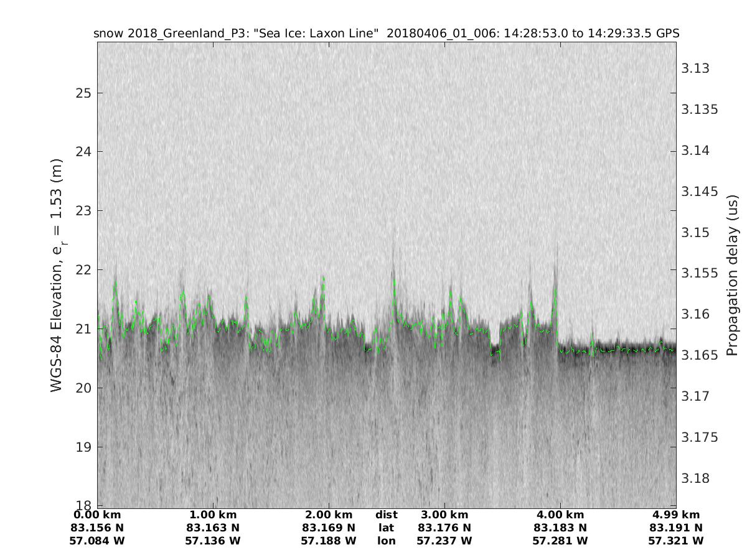Click the 3.18 propagation delay tick label

click(695, 478)
